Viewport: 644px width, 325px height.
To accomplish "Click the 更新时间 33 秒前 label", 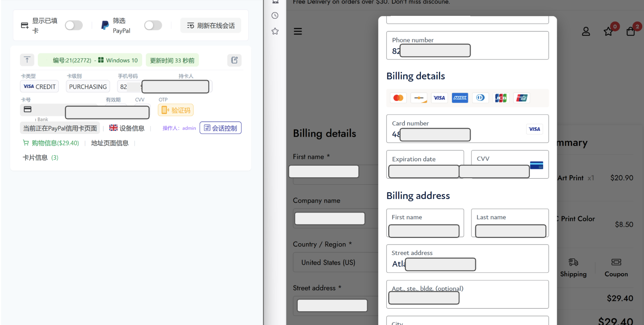I will [x=172, y=60].
